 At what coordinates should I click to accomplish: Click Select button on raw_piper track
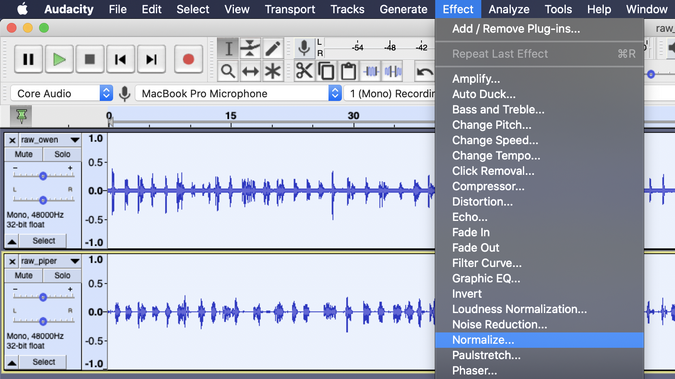click(43, 362)
